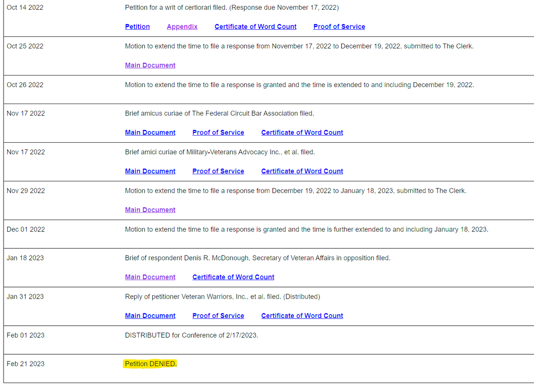Select the 'Dec 01 2022' date cell
This screenshot has height=392, width=534.
click(25, 229)
